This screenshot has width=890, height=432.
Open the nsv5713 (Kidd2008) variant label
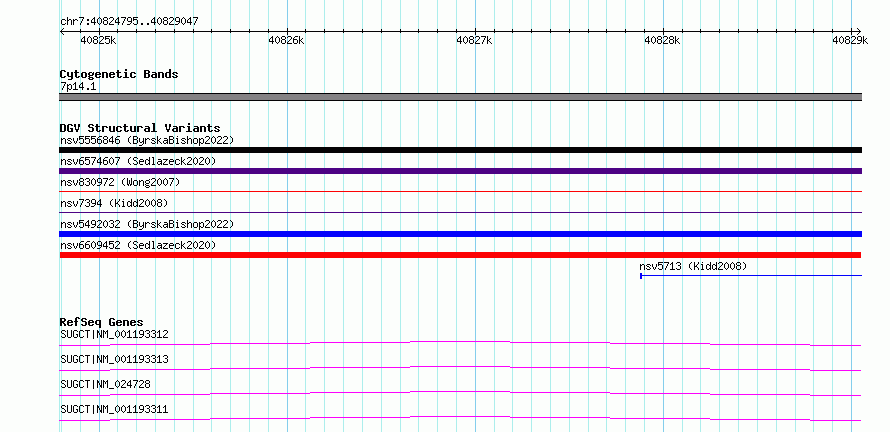click(x=693, y=266)
